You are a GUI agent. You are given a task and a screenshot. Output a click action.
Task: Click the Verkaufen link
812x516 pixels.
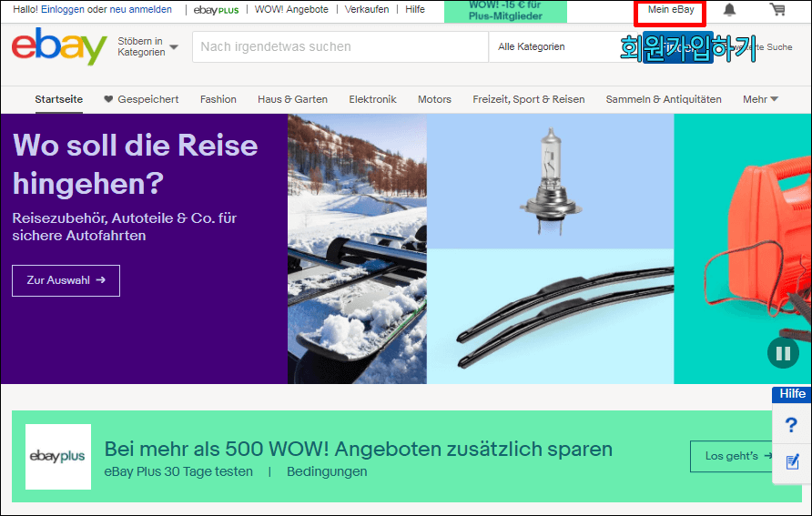click(x=367, y=9)
